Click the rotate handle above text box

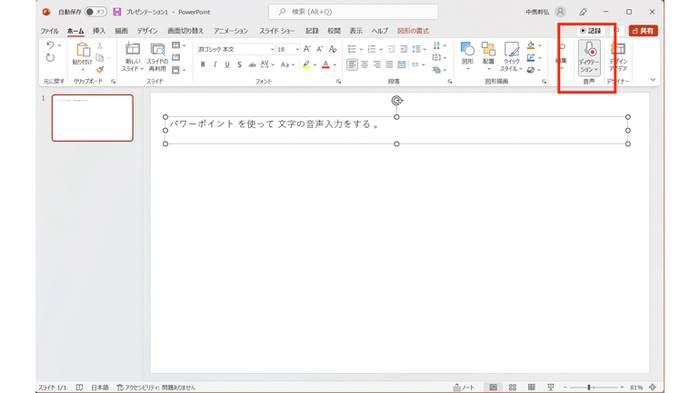click(x=396, y=100)
